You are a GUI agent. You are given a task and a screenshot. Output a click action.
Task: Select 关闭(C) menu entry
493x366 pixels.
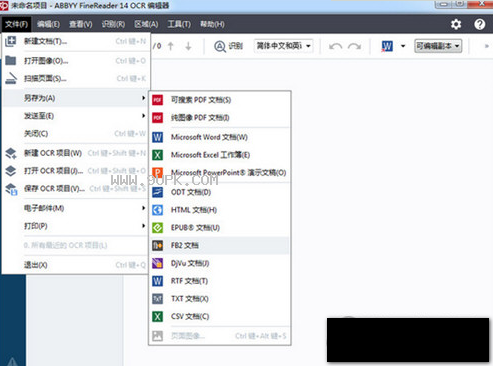(76, 133)
